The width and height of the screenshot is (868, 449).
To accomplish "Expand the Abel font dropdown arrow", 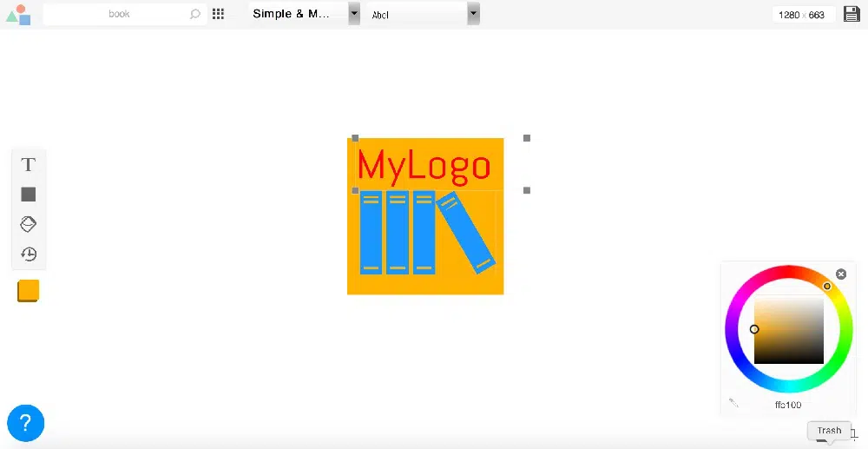I will pos(473,14).
